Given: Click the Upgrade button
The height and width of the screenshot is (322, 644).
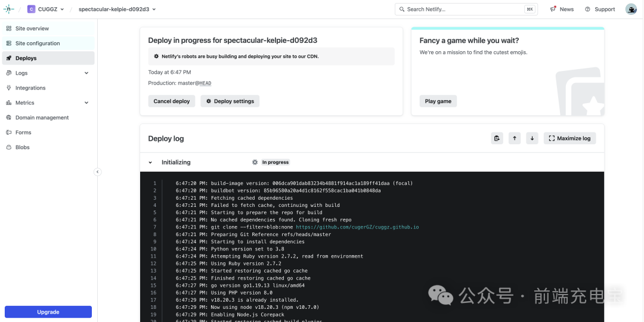Looking at the screenshot, I should coord(48,312).
